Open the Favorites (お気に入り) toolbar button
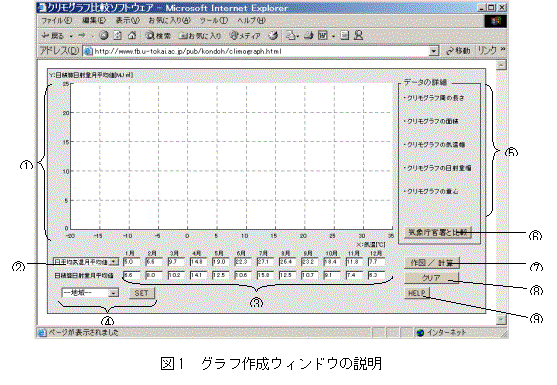 (200, 36)
